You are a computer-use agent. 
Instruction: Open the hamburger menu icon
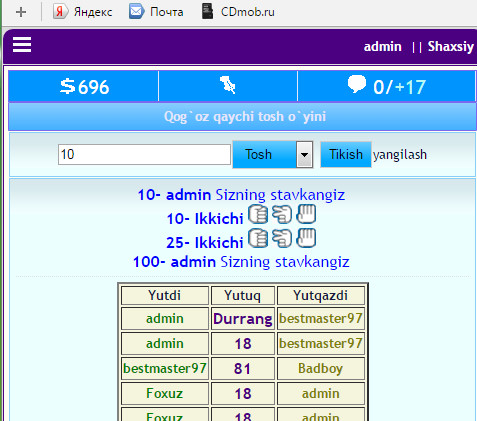pos(22,45)
